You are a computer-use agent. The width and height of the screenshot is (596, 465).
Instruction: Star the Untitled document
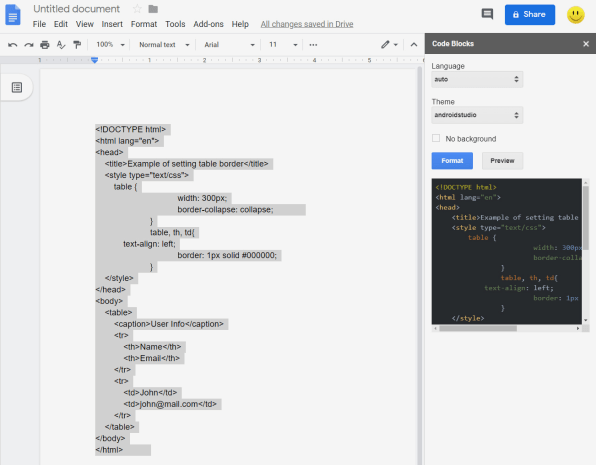click(x=137, y=9)
